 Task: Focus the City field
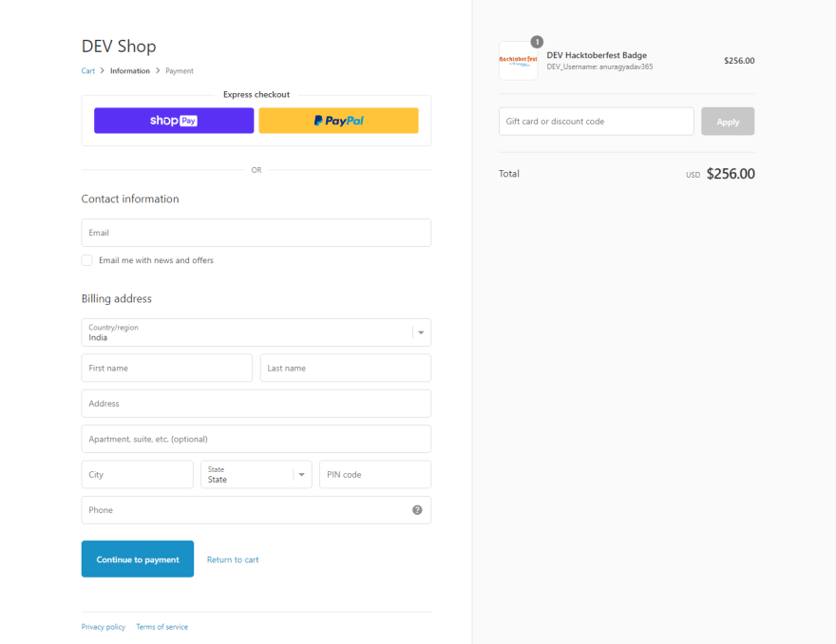click(x=137, y=475)
